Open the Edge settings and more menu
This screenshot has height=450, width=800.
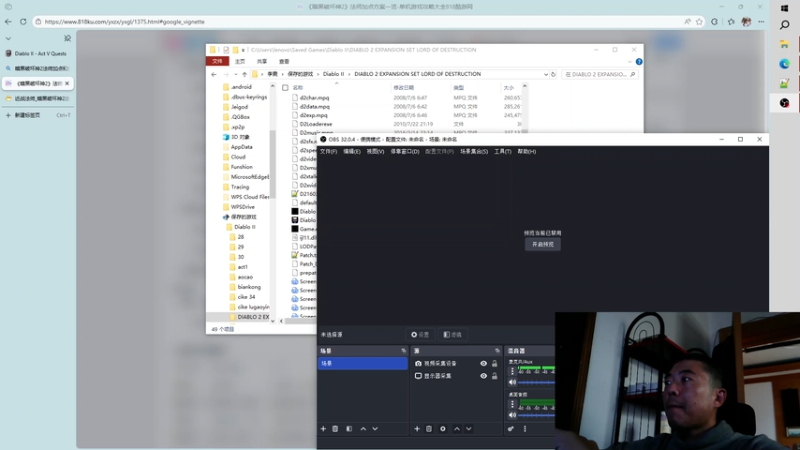(761, 21)
